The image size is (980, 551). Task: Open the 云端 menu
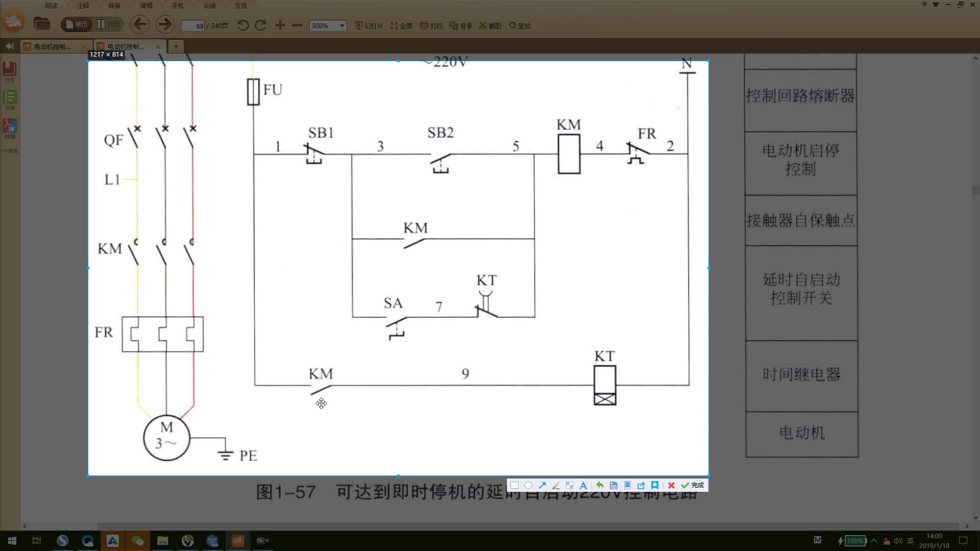[x=209, y=6]
